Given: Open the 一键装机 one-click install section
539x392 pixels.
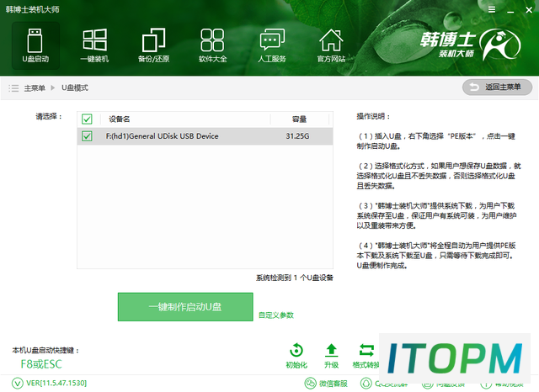Looking at the screenshot, I should 94,45.
